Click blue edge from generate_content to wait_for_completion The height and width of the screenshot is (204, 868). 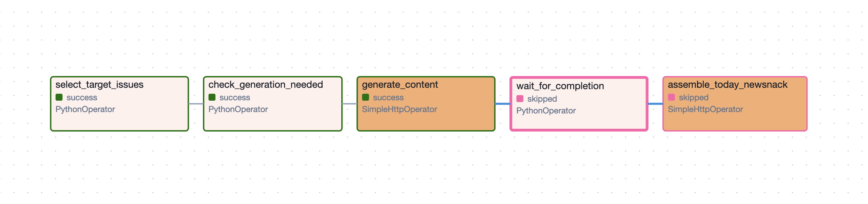(503, 104)
